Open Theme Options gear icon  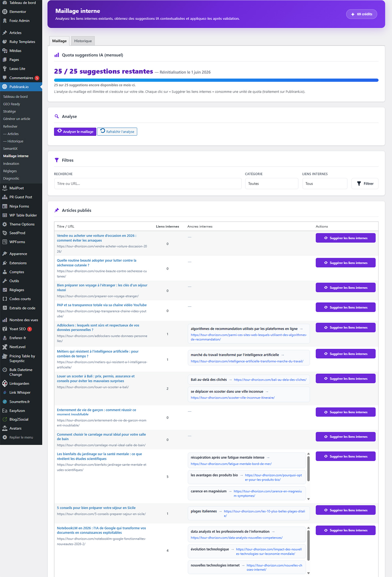[5, 224]
